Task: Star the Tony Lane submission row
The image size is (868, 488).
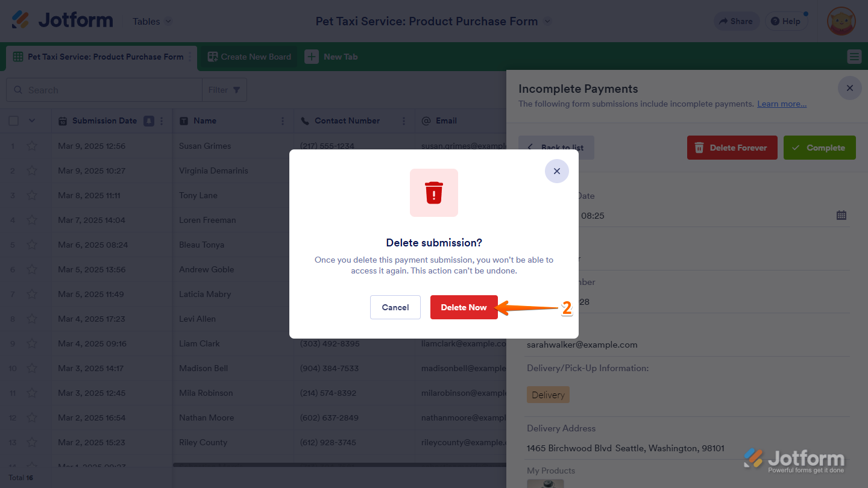Action: pyautogui.click(x=32, y=195)
